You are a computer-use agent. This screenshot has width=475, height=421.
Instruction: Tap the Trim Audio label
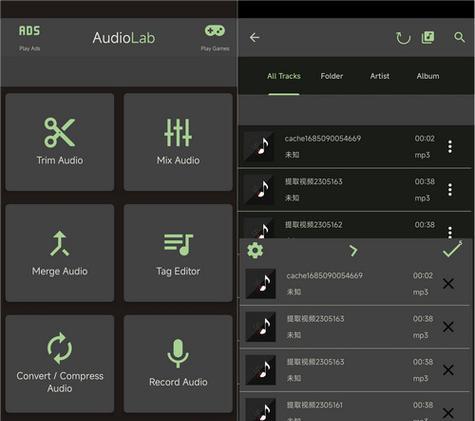coord(60,160)
